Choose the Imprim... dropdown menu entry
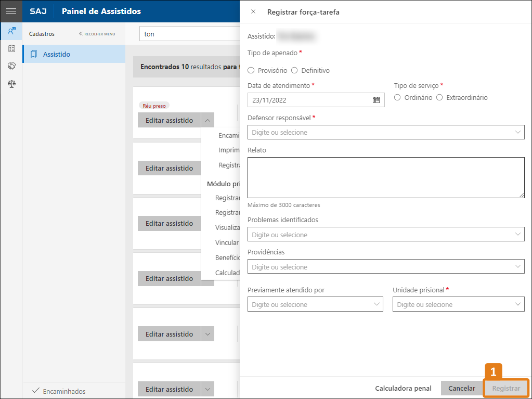This screenshot has height=399, width=532. pyautogui.click(x=229, y=150)
